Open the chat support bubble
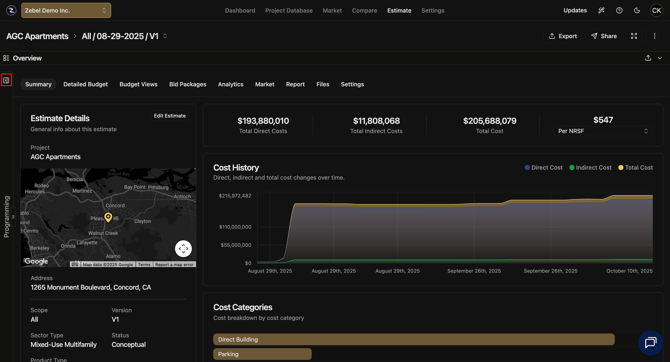The height and width of the screenshot is (362, 670). (x=650, y=342)
